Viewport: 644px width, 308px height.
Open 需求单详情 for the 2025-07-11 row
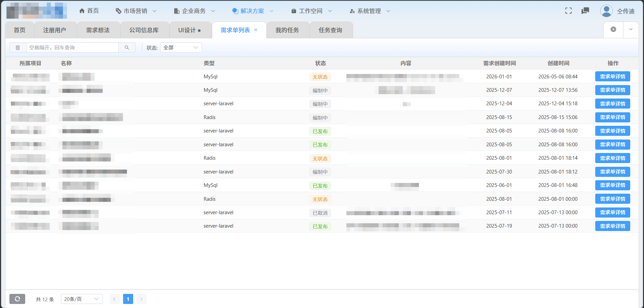(612, 213)
